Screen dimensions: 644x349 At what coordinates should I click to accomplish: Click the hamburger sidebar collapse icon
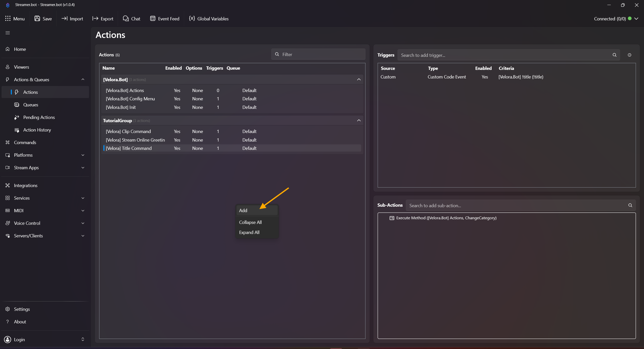click(8, 33)
